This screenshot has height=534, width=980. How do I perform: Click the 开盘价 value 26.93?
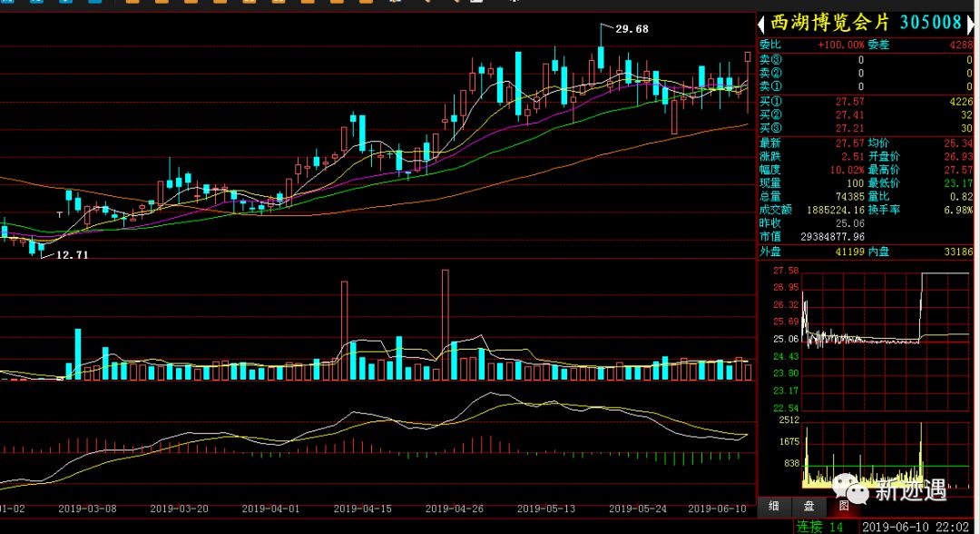pyautogui.click(x=959, y=157)
